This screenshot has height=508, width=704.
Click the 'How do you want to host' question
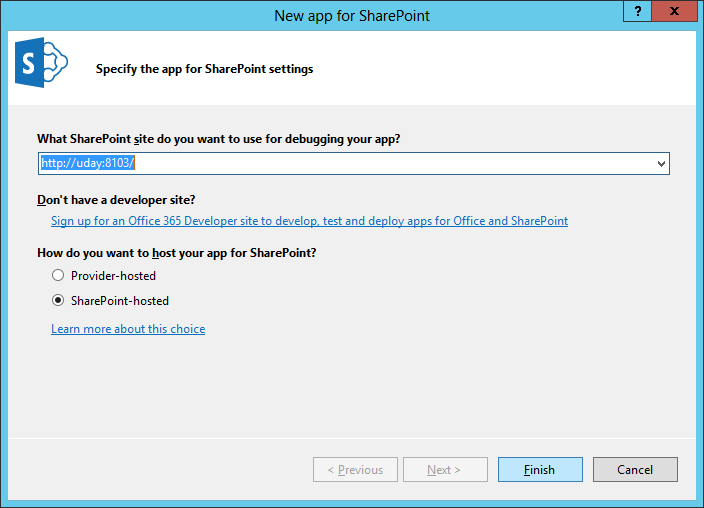[177, 253]
